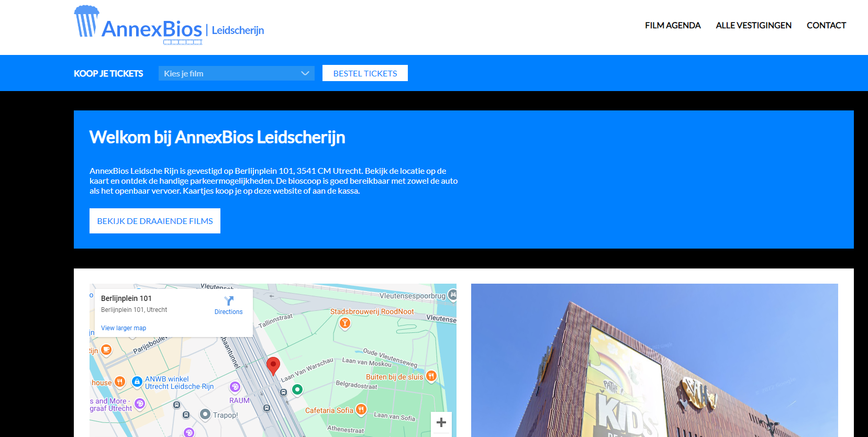Open the CONTACT menu item
Screen dimensions: 868x437
pos(826,25)
